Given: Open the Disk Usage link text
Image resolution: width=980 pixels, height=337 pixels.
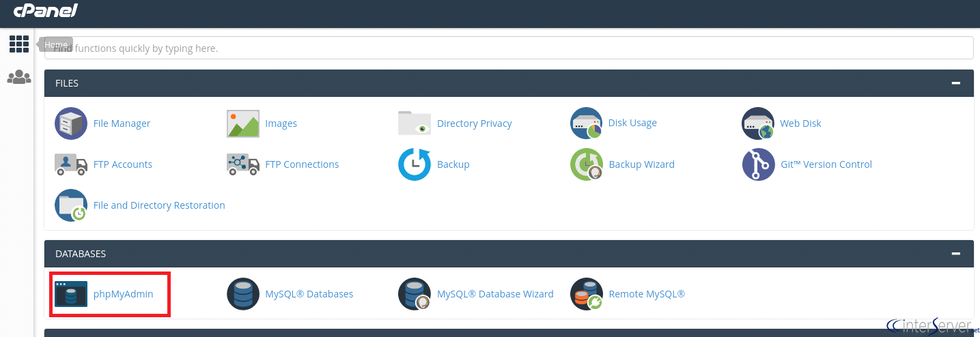Looking at the screenshot, I should 632,123.
